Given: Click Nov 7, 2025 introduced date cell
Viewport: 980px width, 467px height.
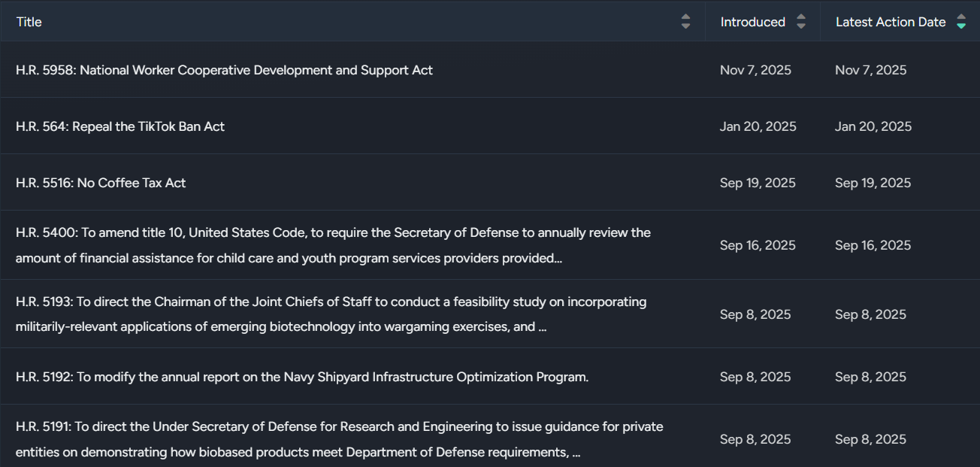Looking at the screenshot, I should (x=755, y=70).
